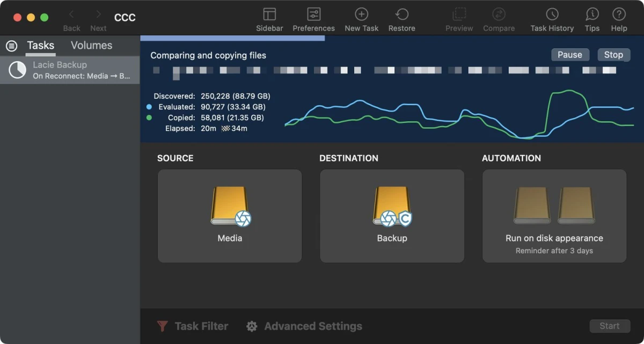
Task: Open Help from the toolbar
Action: [x=619, y=15]
